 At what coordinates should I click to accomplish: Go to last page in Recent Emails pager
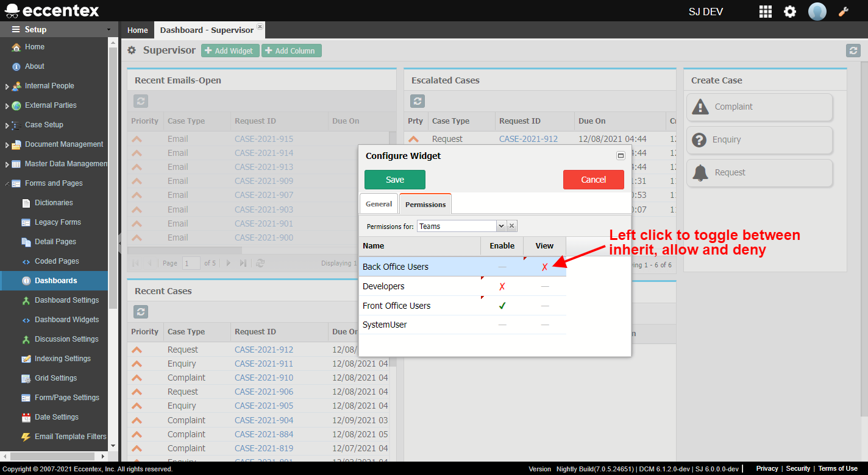(x=243, y=263)
